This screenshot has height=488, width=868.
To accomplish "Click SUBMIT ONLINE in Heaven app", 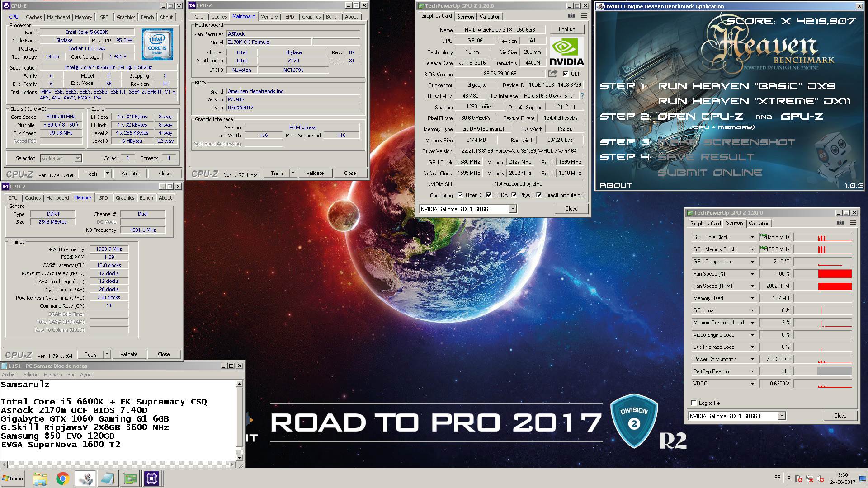I will pos(710,173).
